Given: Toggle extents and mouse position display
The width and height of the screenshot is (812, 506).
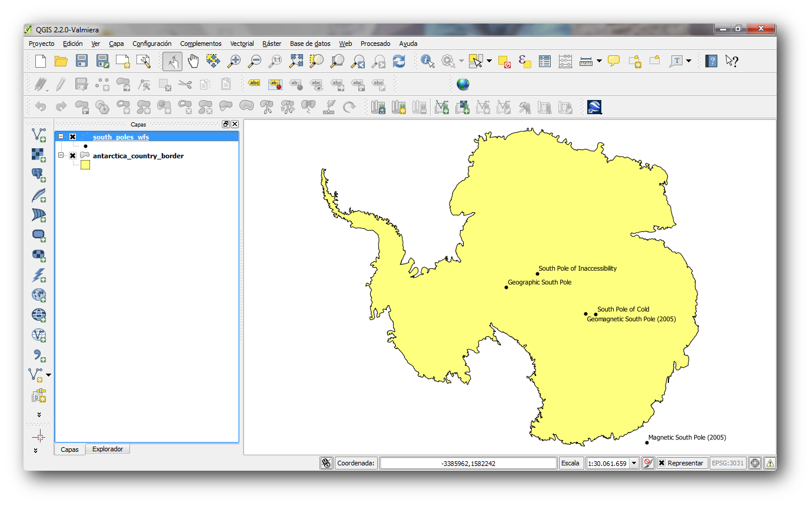Looking at the screenshot, I should point(327,463).
